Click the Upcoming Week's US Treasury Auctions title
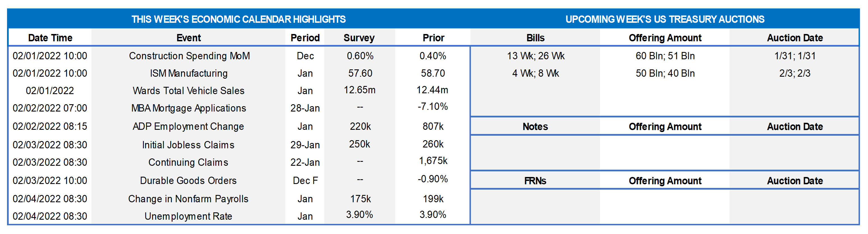868x234 pixels. click(664, 19)
